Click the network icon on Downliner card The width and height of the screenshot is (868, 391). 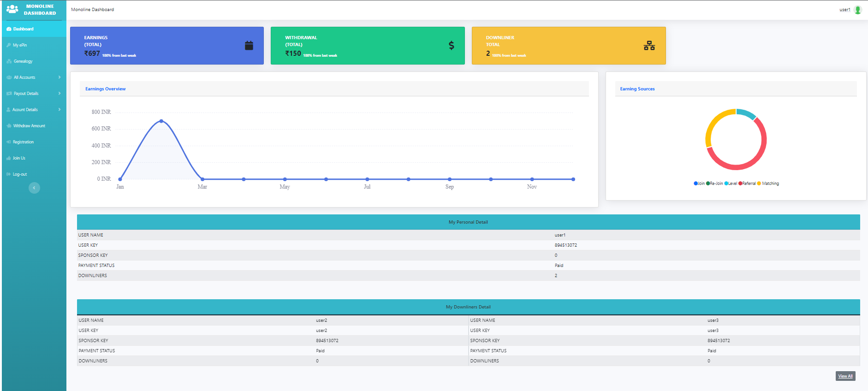(x=649, y=46)
